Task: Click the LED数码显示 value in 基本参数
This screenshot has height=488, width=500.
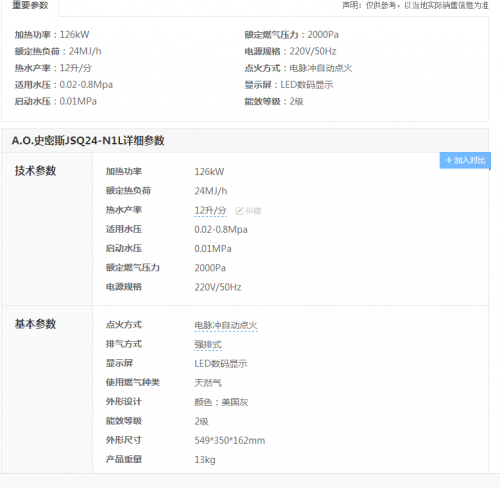Action: [221, 364]
